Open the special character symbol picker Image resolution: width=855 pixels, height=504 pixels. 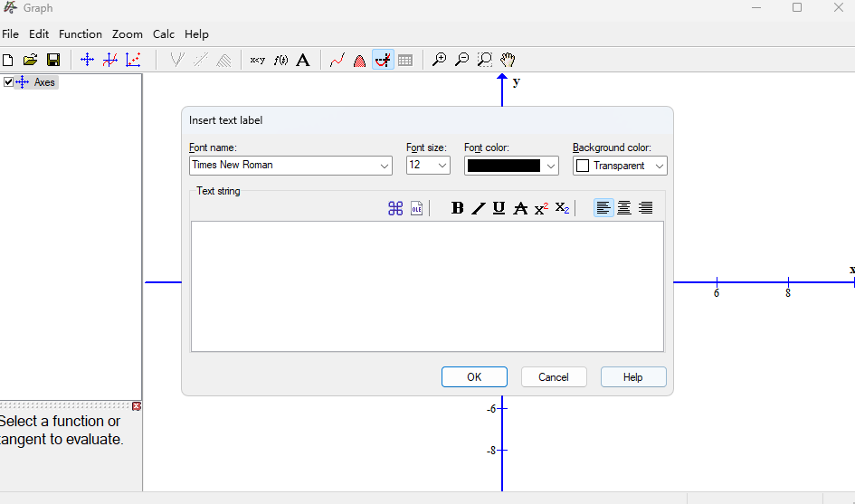[x=395, y=208]
